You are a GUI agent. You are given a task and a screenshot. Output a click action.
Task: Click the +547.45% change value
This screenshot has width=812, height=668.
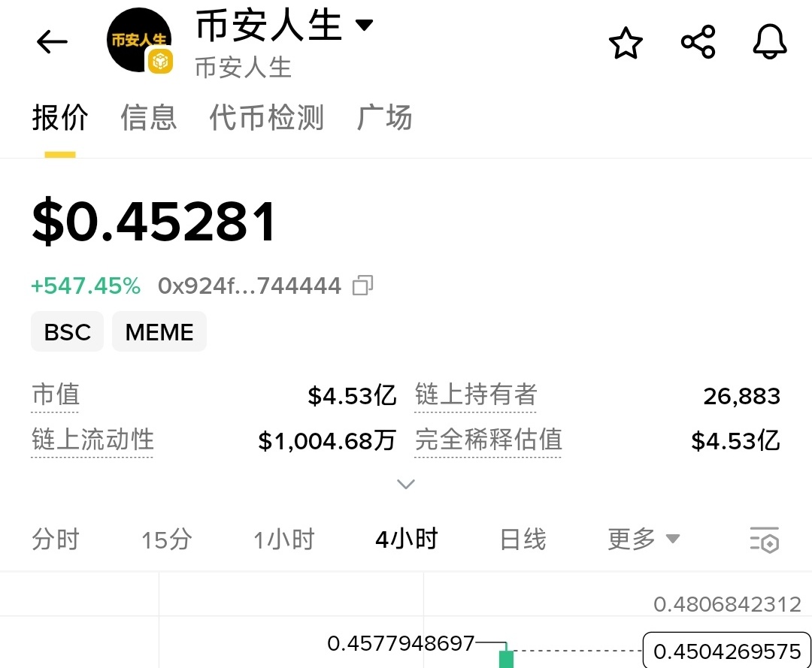tap(86, 286)
